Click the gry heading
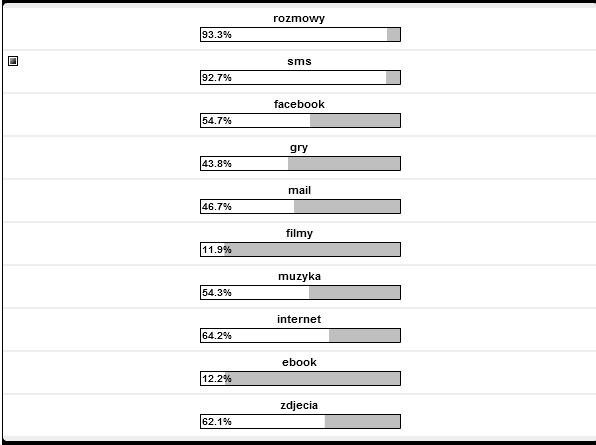Viewport: 596px width, 445px height. 299,147
